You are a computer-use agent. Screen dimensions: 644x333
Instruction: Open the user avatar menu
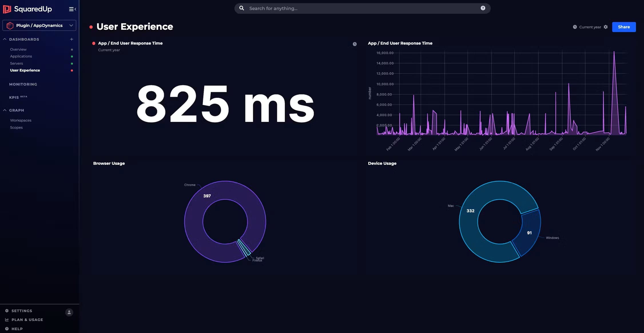point(69,312)
